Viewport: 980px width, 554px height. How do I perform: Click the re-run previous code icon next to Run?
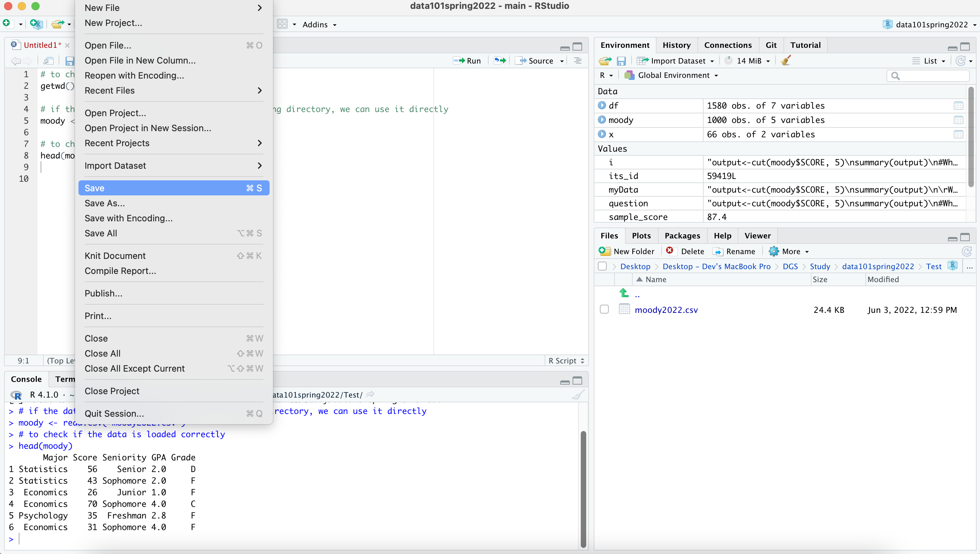coord(500,60)
